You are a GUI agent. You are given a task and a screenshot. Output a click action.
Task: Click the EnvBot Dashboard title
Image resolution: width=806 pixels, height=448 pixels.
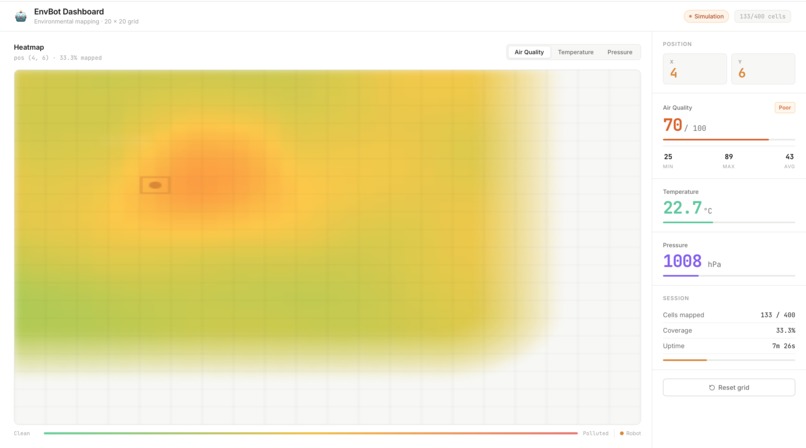[69, 11]
